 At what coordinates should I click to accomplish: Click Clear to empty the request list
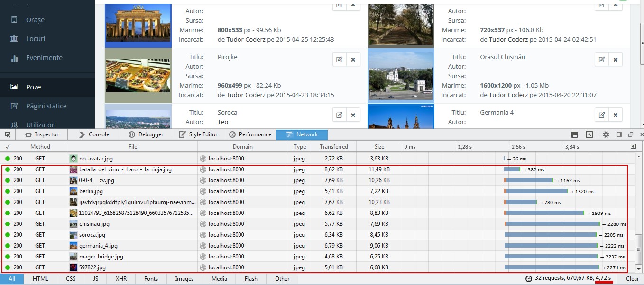click(x=632, y=279)
